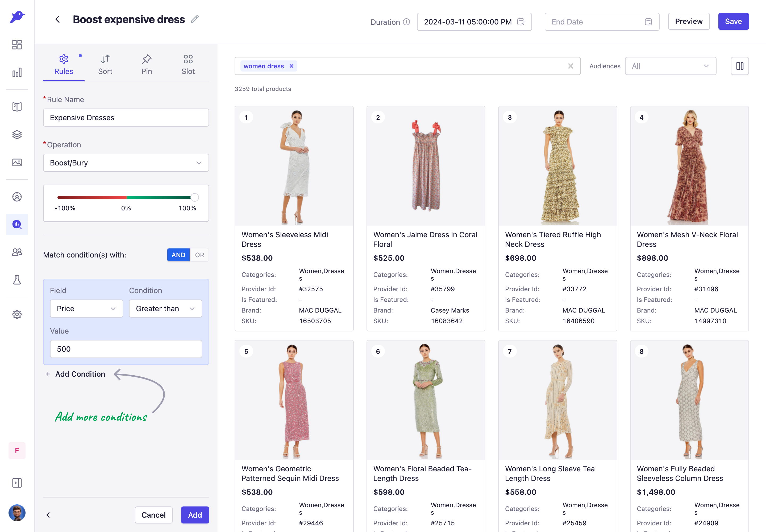Viewport: 766px width, 532px height.
Task: Click Women's Tiered Ruffle High Neck Dress image
Action: (x=557, y=166)
